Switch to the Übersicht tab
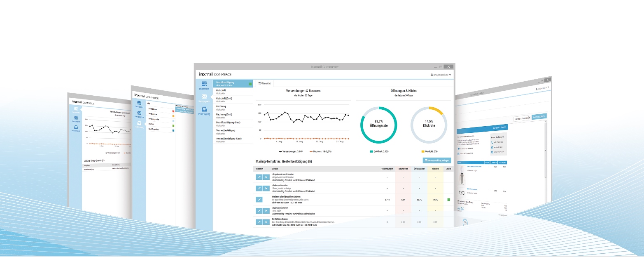 click(x=264, y=83)
